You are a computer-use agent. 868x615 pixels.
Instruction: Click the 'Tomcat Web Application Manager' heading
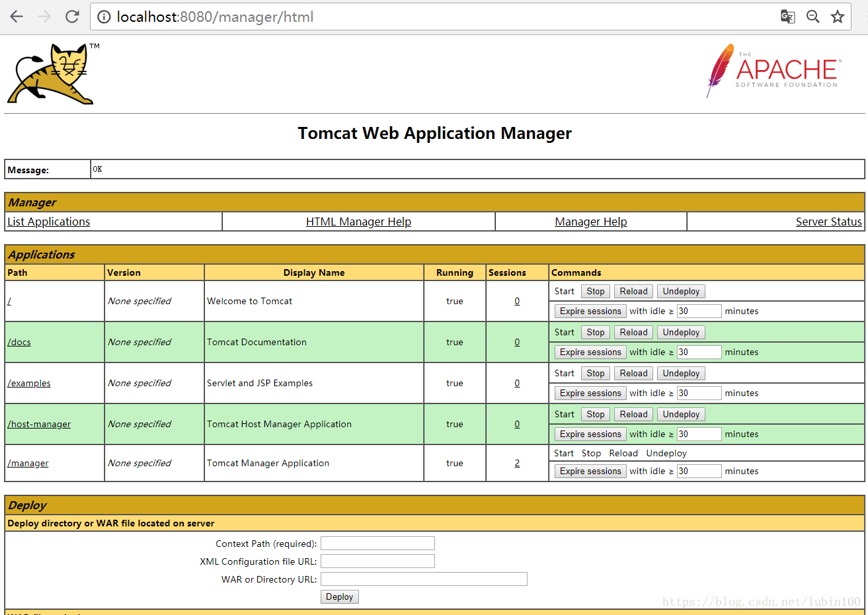(x=434, y=133)
